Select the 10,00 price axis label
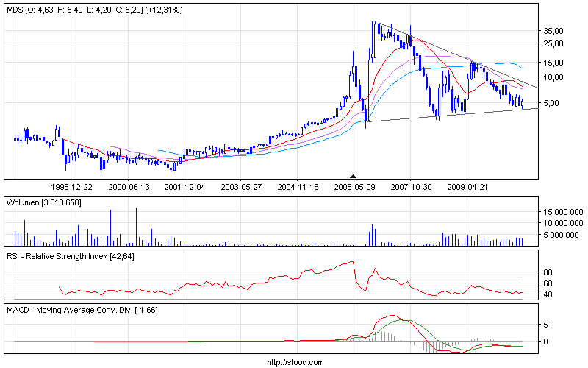 pos(553,77)
